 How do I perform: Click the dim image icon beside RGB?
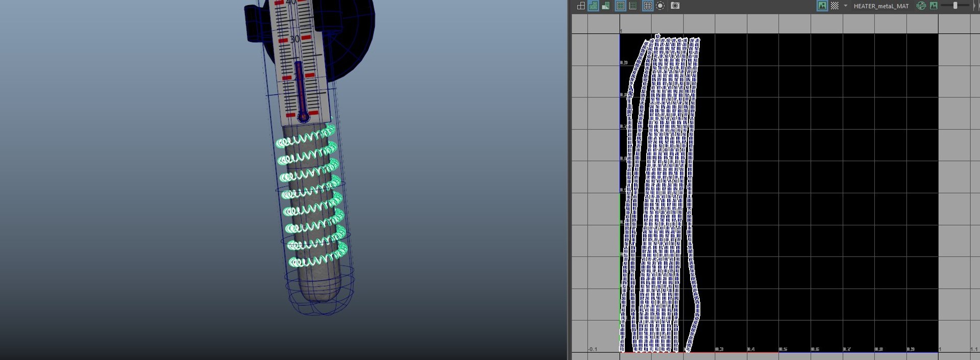[934, 6]
